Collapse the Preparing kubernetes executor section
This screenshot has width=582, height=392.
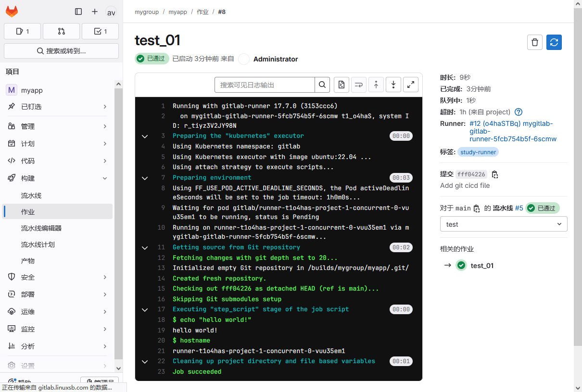(144, 136)
